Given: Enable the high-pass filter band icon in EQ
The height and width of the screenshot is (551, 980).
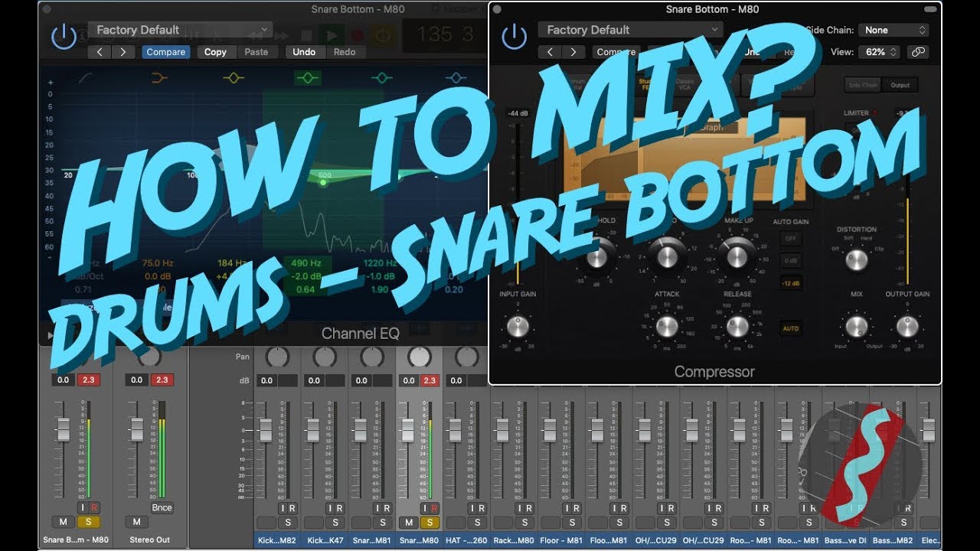Looking at the screenshot, I should (86, 77).
